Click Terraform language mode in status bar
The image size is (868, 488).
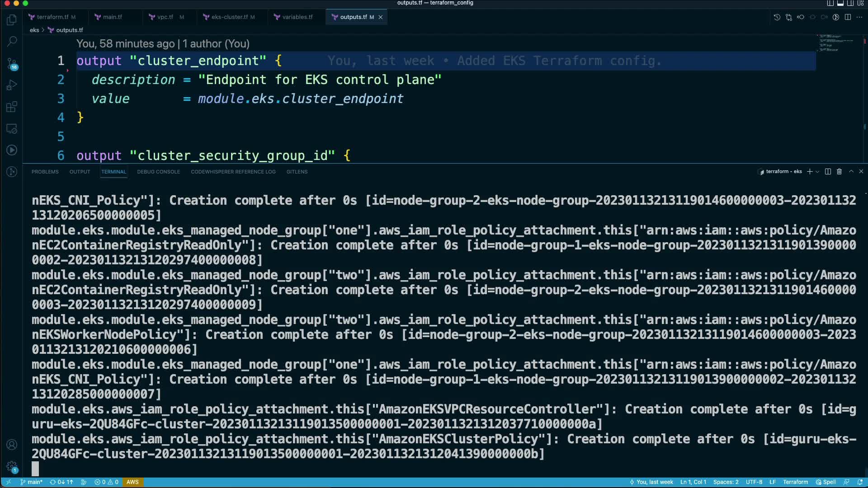(x=795, y=482)
